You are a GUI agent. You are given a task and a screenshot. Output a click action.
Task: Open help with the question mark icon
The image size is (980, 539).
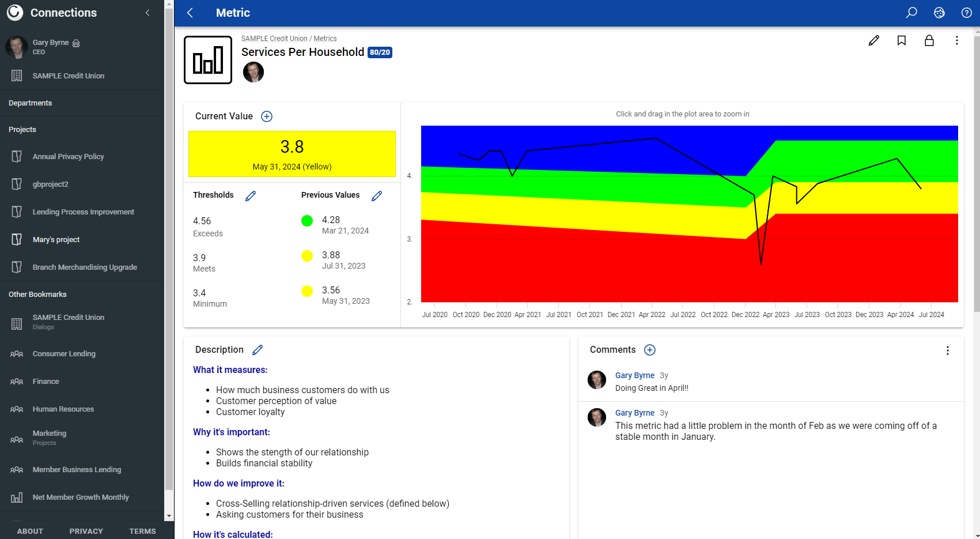pos(967,13)
